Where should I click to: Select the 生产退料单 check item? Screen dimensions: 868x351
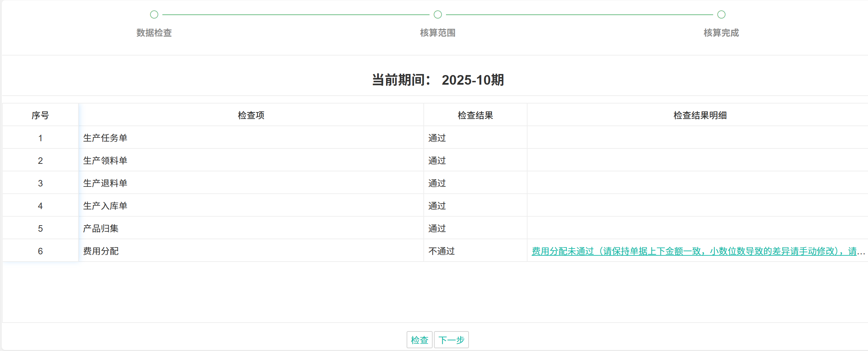click(x=105, y=183)
